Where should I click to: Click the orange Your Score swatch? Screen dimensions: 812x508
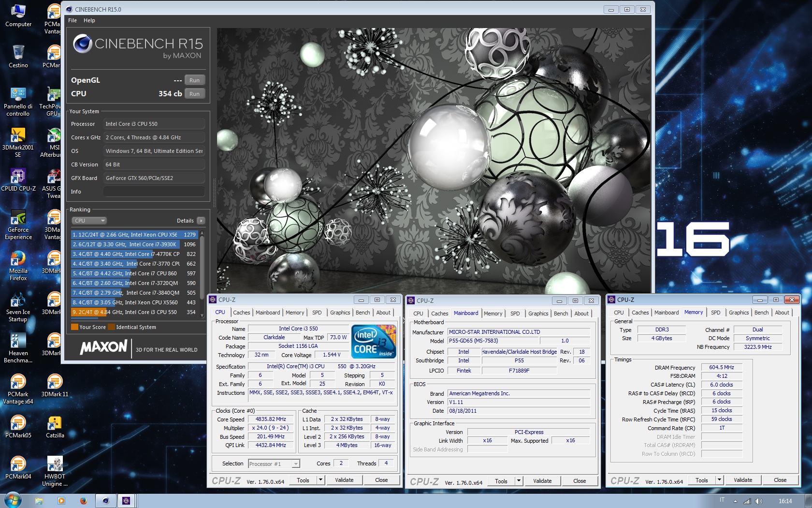click(x=75, y=327)
